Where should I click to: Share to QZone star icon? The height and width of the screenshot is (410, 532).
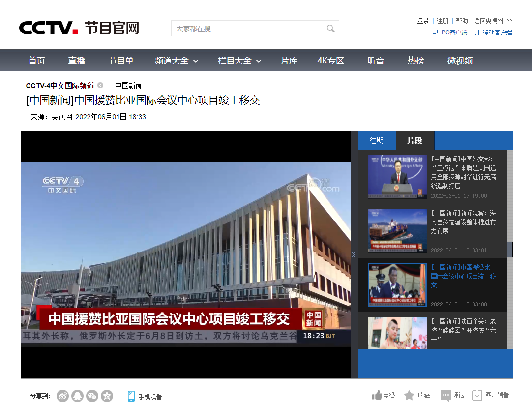pyautogui.click(x=107, y=396)
